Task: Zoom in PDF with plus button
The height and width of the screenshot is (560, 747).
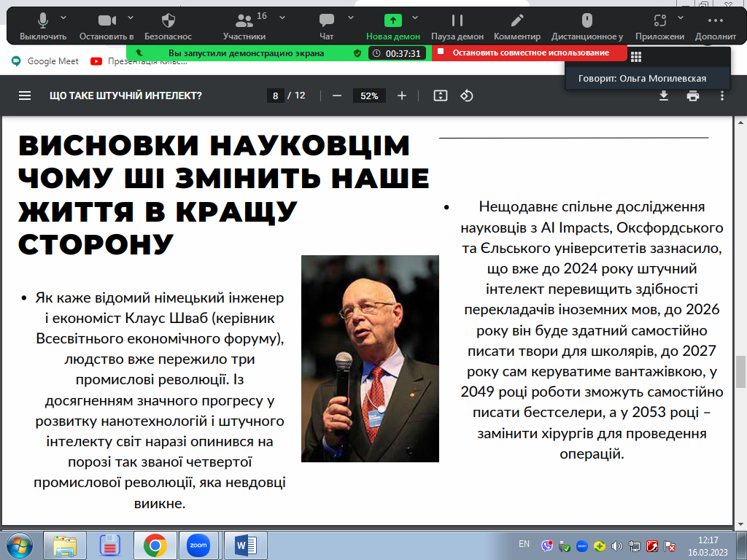Action: (402, 96)
